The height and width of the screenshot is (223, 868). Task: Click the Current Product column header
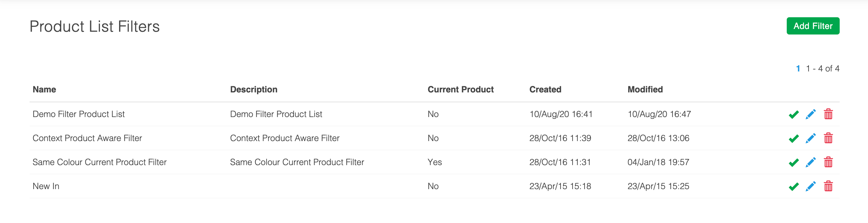(460, 89)
